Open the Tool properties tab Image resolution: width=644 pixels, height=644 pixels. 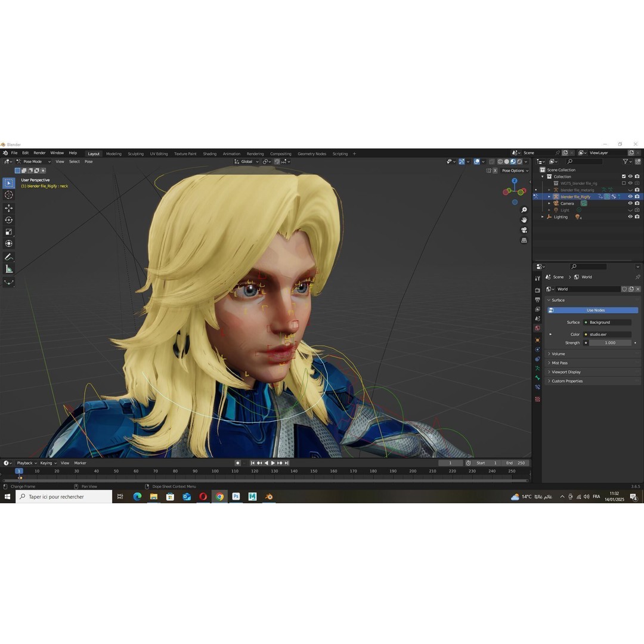click(537, 278)
